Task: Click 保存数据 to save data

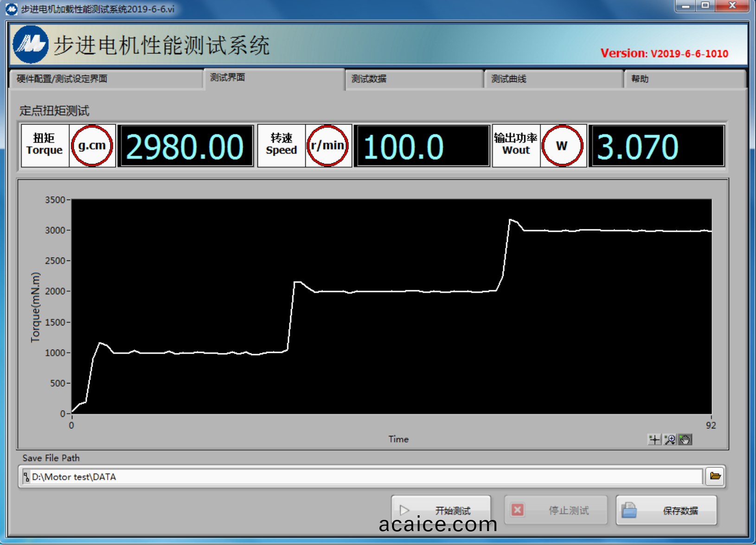Action: tap(666, 510)
